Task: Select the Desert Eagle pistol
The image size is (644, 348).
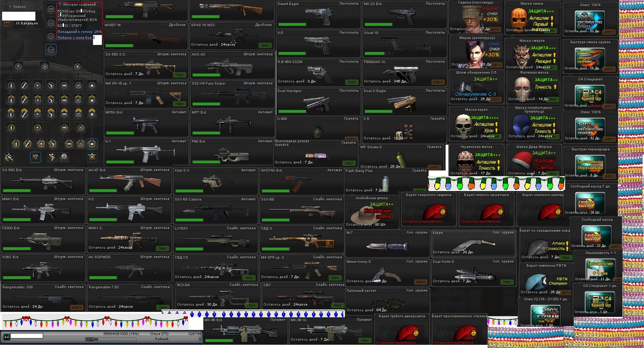Action: 318,14
